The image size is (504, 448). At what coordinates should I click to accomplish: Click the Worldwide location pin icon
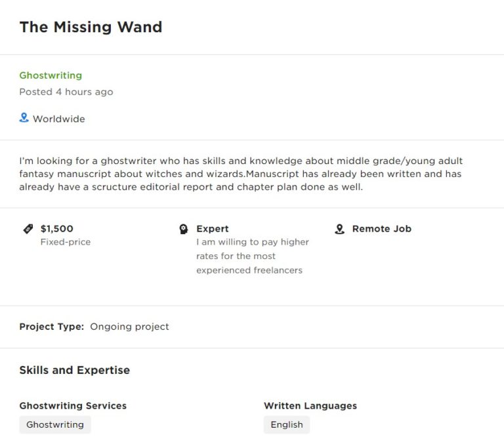(24, 118)
